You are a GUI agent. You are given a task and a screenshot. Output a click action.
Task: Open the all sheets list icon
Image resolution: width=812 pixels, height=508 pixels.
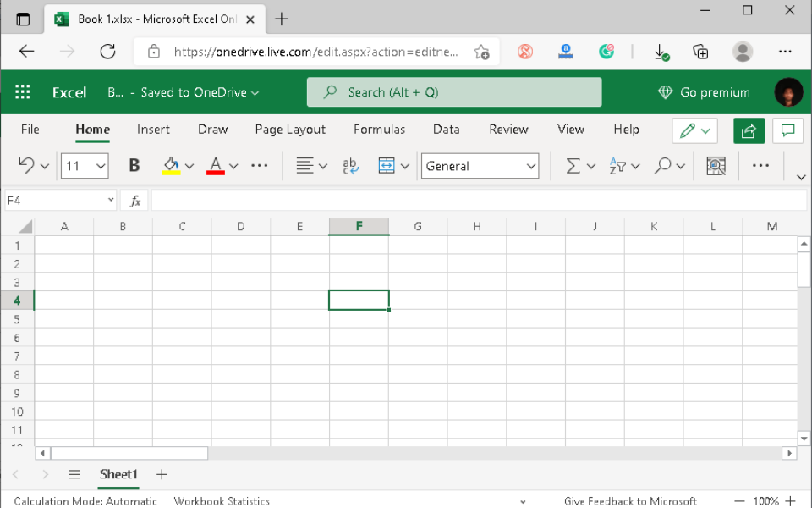[x=74, y=474]
